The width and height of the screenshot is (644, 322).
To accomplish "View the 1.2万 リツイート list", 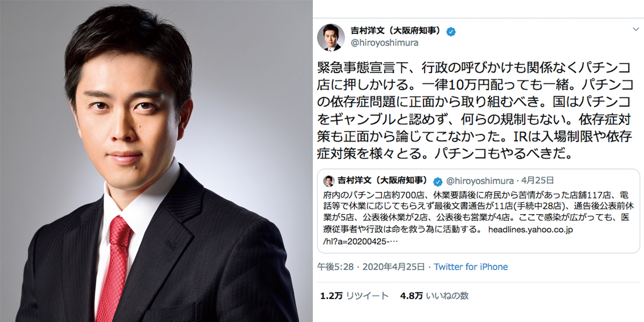I will coord(354,296).
